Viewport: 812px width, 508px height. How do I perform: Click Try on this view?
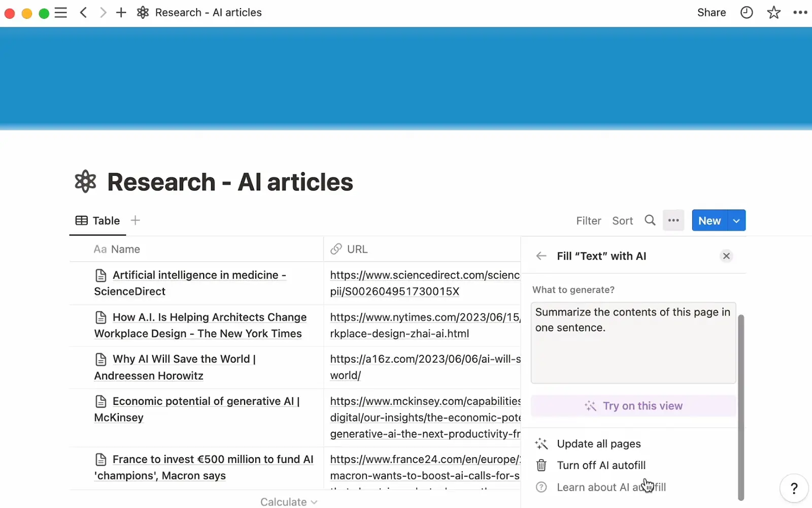coord(633,405)
